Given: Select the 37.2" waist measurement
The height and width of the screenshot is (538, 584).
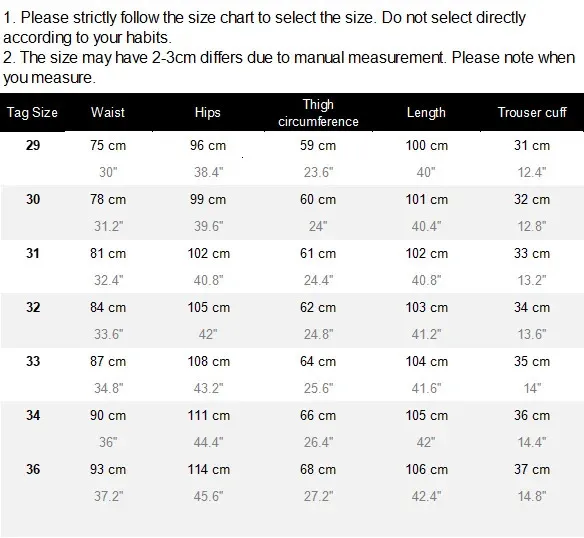Looking at the screenshot, I should [108, 496].
